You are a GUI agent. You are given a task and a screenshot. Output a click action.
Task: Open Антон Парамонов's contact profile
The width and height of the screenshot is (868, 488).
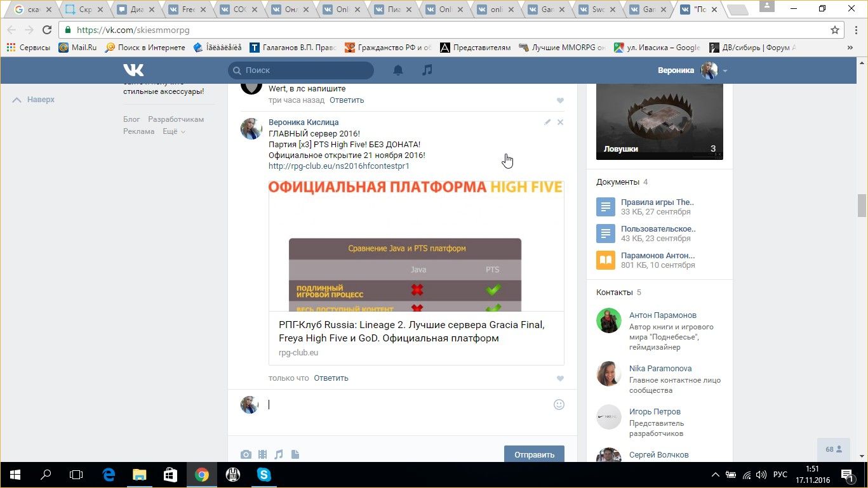[663, 315]
